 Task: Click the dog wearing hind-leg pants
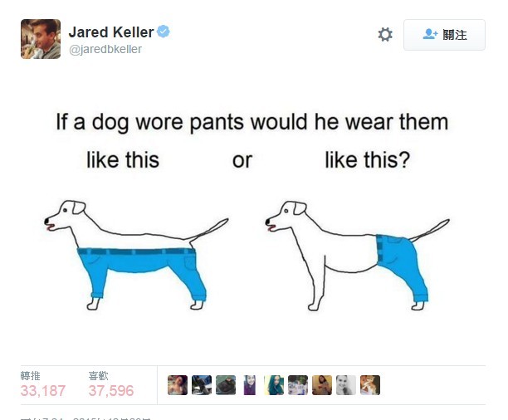click(x=358, y=256)
